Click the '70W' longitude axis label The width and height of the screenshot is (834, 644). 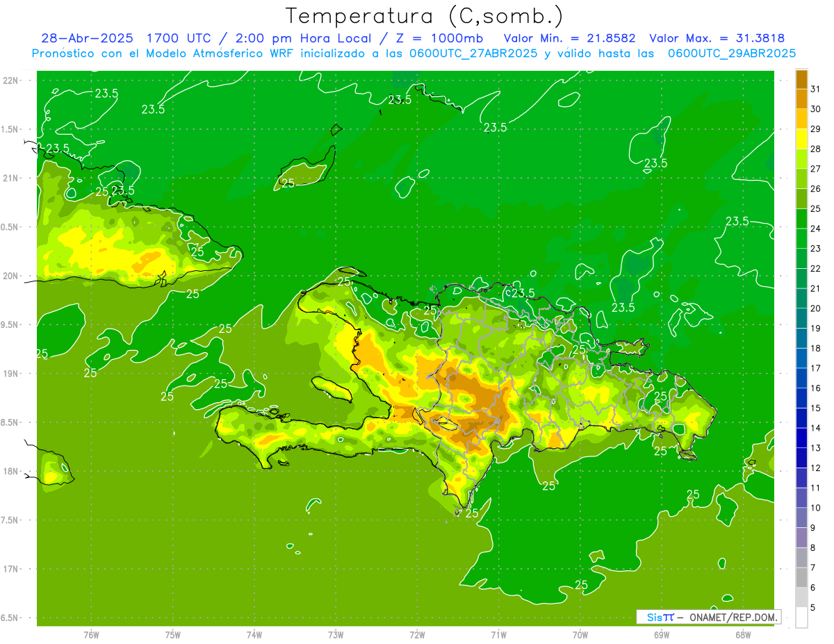coord(580,635)
